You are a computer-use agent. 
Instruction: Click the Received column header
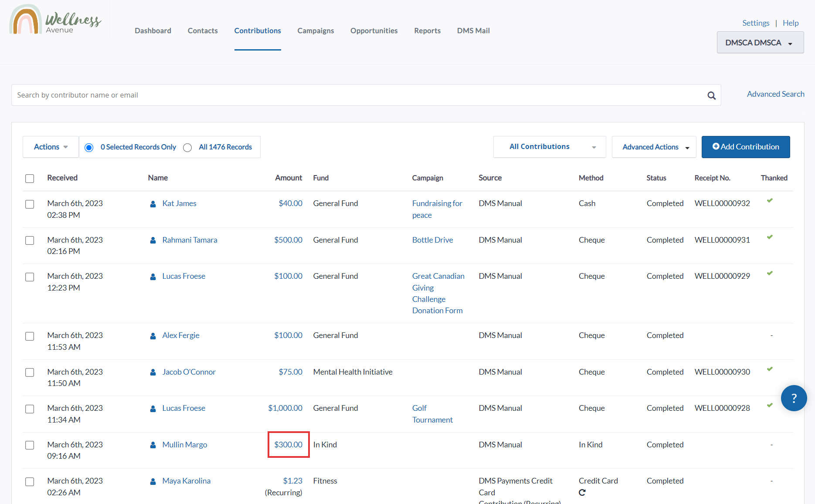coord(62,178)
